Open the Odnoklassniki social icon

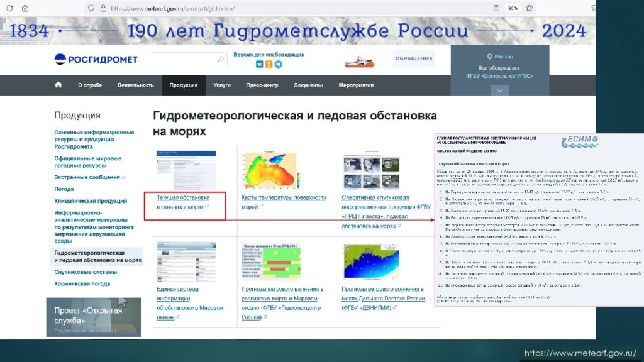(269, 65)
